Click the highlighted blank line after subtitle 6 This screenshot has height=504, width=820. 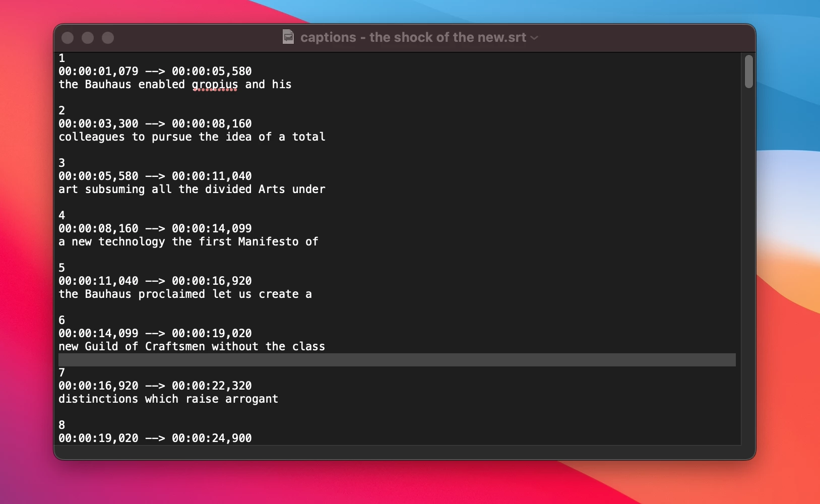point(397,360)
